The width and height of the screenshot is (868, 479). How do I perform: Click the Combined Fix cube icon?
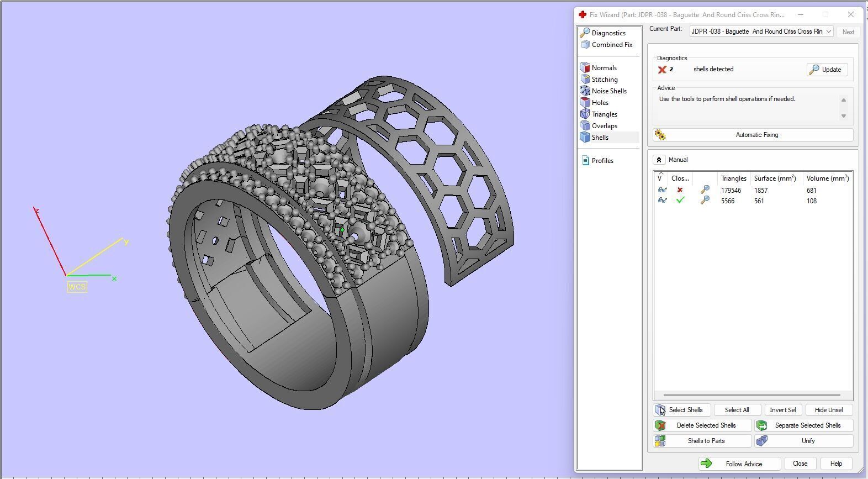click(585, 45)
